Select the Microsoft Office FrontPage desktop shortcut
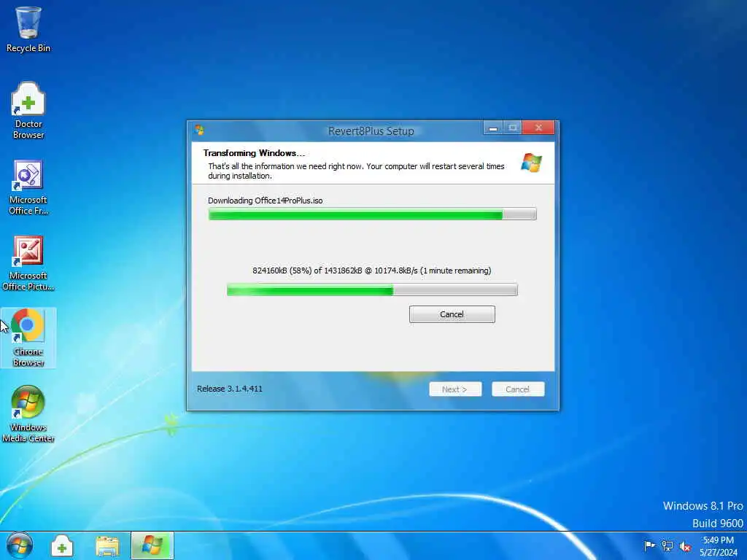 pyautogui.click(x=28, y=187)
